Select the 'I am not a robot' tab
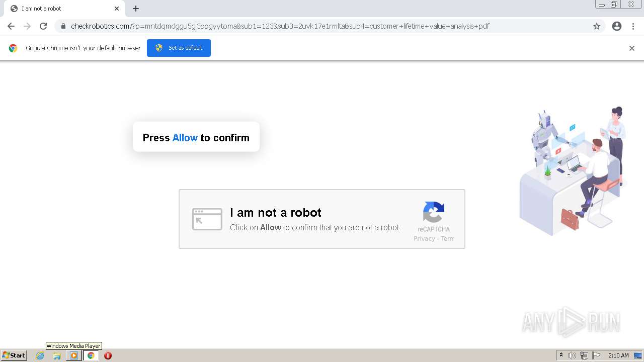The width and height of the screenshot is (644, 362). (x=64, y=9)
